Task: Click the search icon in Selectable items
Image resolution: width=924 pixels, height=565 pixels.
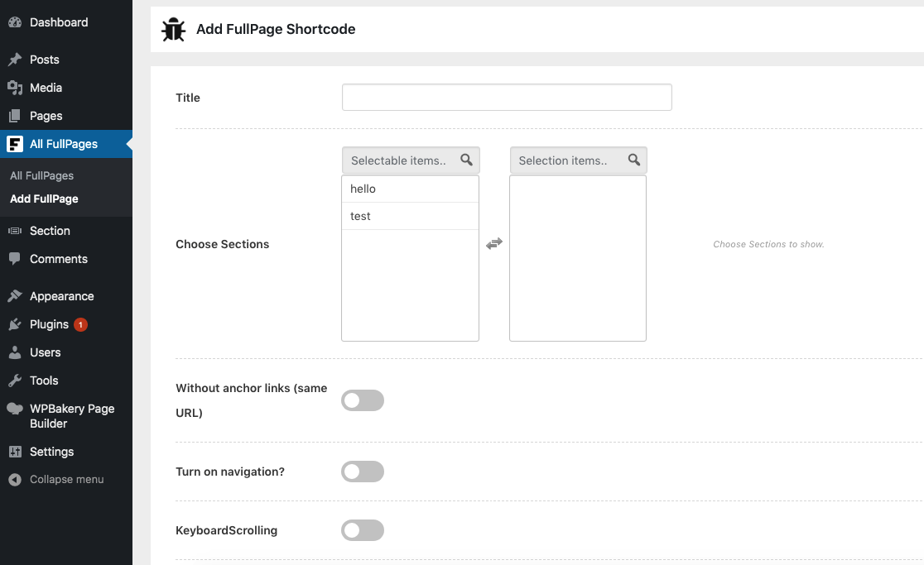Action: tap(466, 160)
